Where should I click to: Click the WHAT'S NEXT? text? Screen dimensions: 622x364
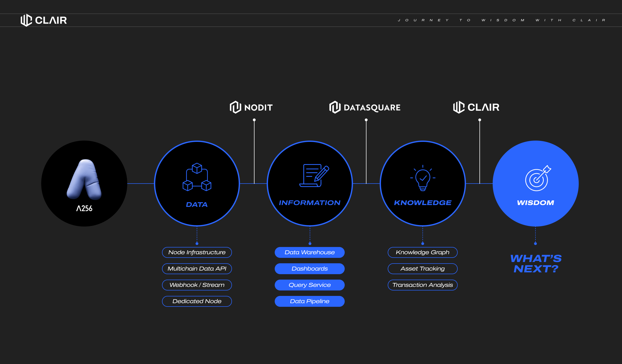pyautogui.click(x=536, y=264)
